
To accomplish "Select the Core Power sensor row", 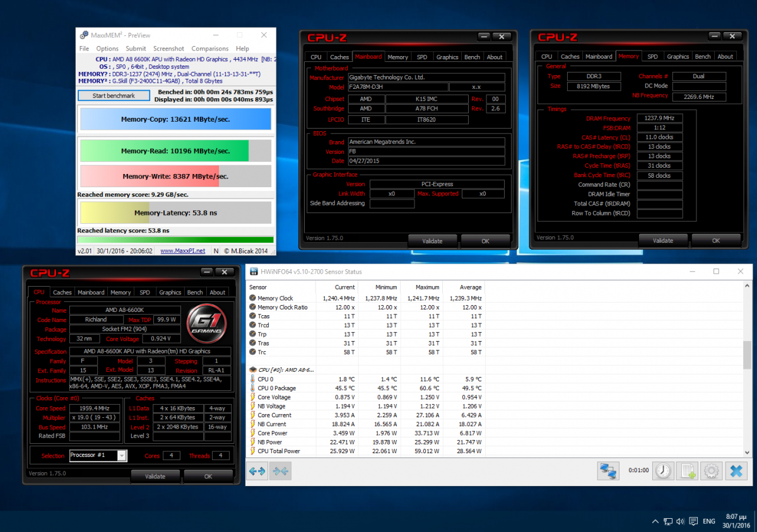I will click(366, 433).
